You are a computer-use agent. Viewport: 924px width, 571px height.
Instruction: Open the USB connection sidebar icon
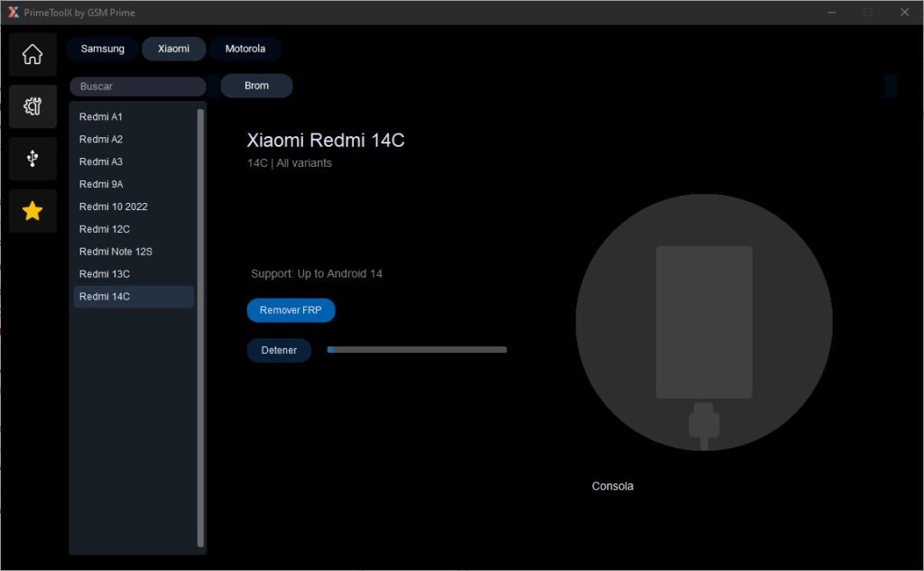point(32,159)
